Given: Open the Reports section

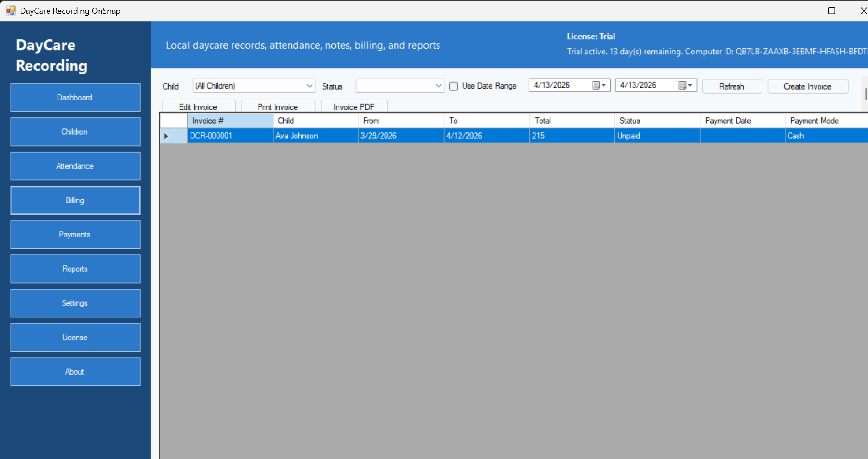Looking at the screenshot, I should (x=75, y=269).
